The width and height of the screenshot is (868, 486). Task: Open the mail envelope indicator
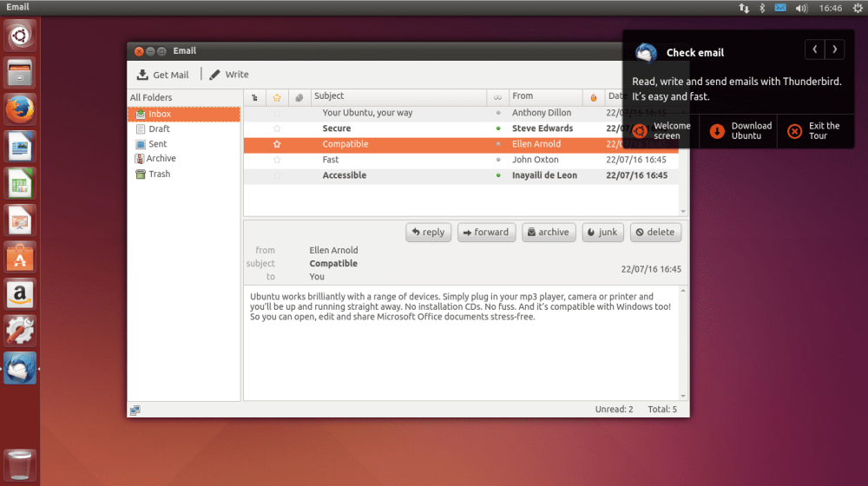[780, 8]
